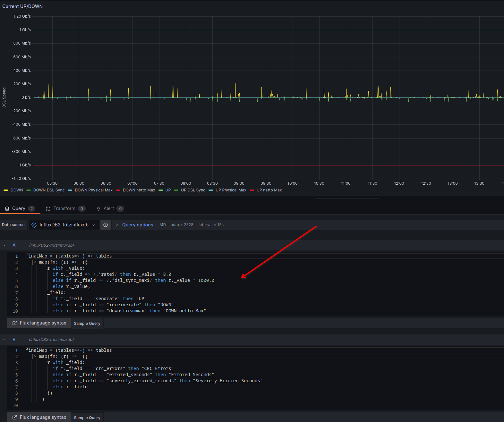This screenshot has width=504, height=422.
Task: Click the Data source label
Action: [13, 225]
